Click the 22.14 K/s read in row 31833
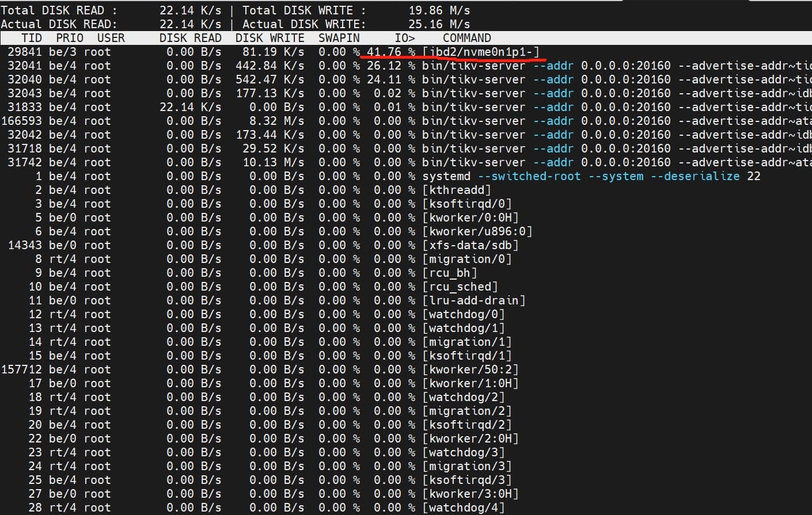The width and height of the screenshot is (812, 515). coord(191,107)
